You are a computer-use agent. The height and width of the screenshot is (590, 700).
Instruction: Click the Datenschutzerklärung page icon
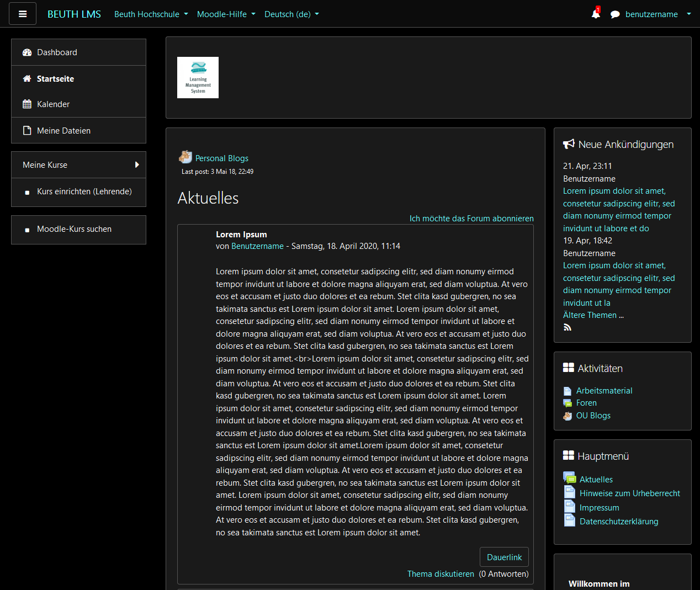tap(569, 519)
